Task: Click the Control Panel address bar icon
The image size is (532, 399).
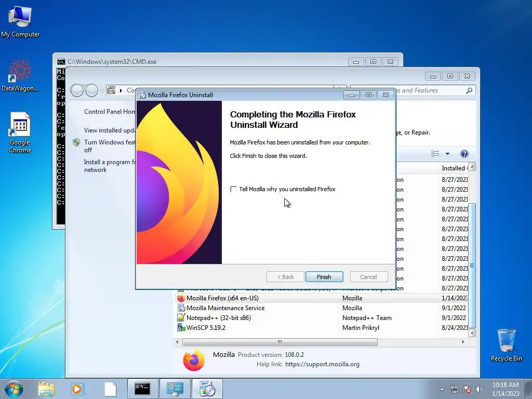Action: pos(111,90)
